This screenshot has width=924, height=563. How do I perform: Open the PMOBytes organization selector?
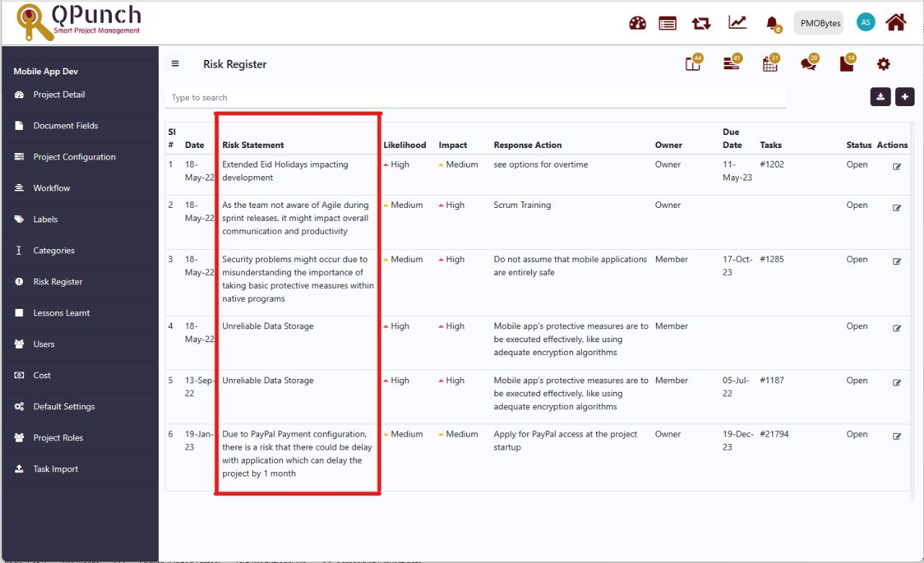pyautogui.click(x=820, y=23)
